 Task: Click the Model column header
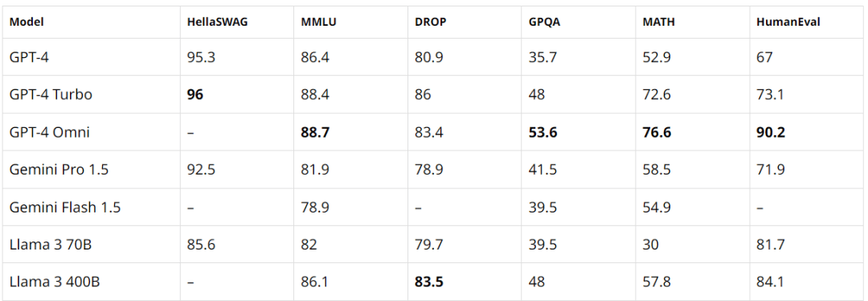coord(27,23)
